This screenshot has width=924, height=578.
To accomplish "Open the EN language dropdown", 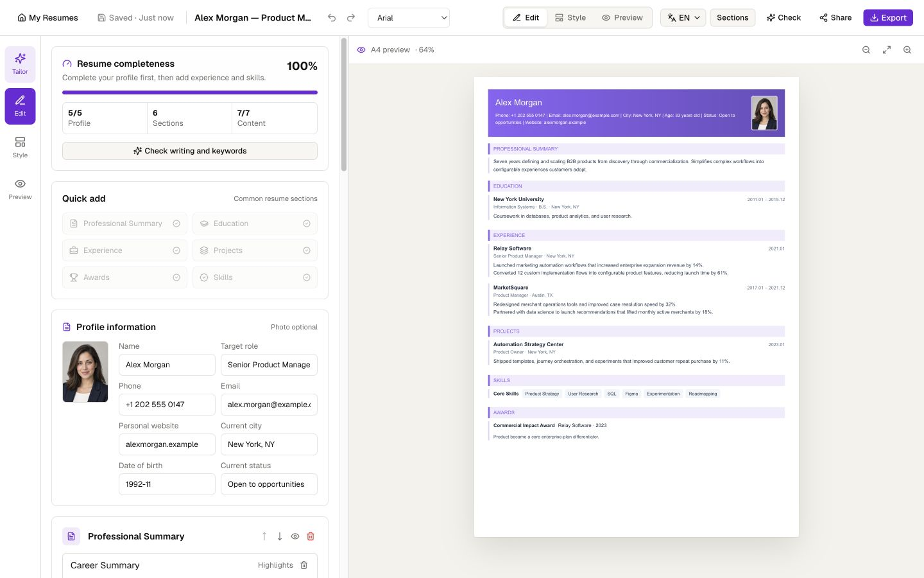I will 683,18.
